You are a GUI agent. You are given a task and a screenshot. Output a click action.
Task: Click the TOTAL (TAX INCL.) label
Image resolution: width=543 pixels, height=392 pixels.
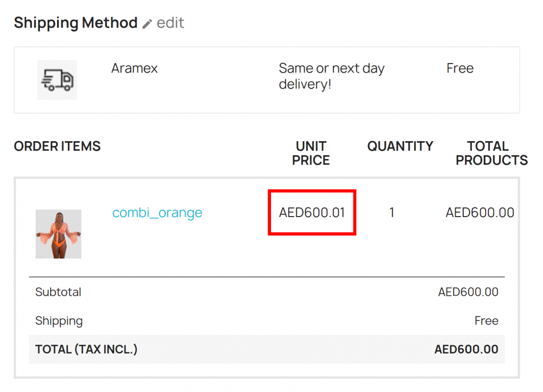tap(86, 350)
